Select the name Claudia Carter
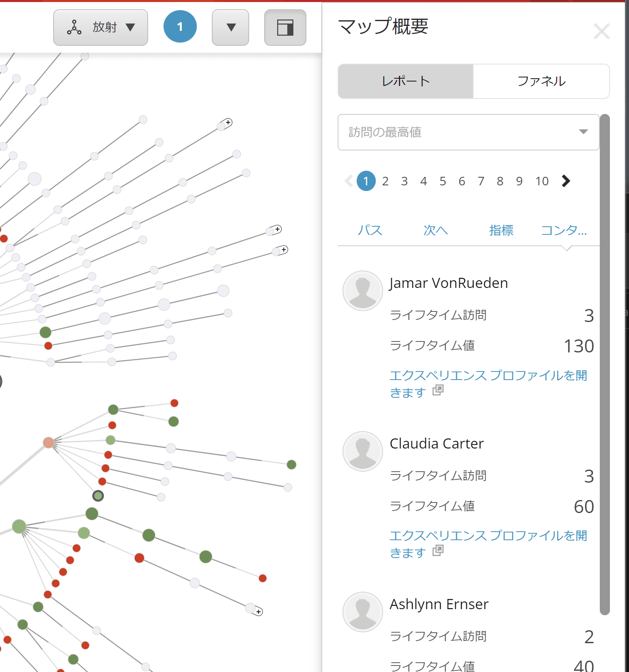Screen dimensions: 629x672 (x=437, y=444)
